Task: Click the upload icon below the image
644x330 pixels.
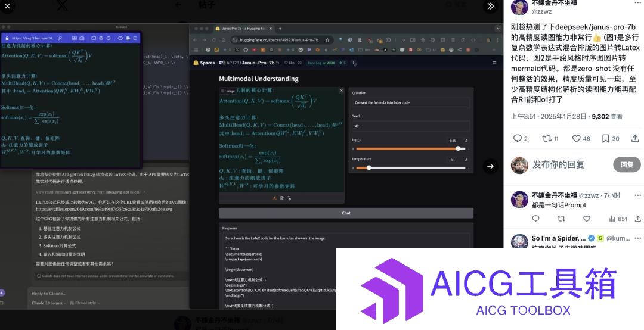Action: (x=274, y=198)
